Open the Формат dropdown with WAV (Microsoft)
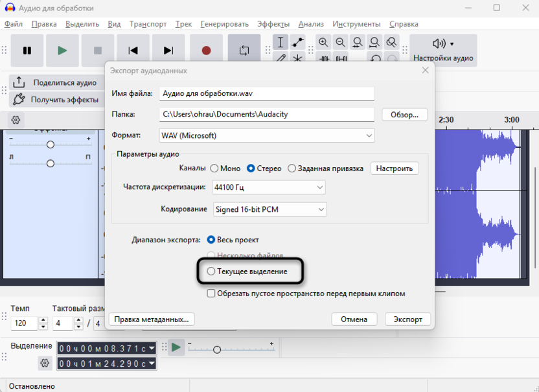The width and height of the screenshot is (539, 392). pyautogui.click(x=267, y=135)
